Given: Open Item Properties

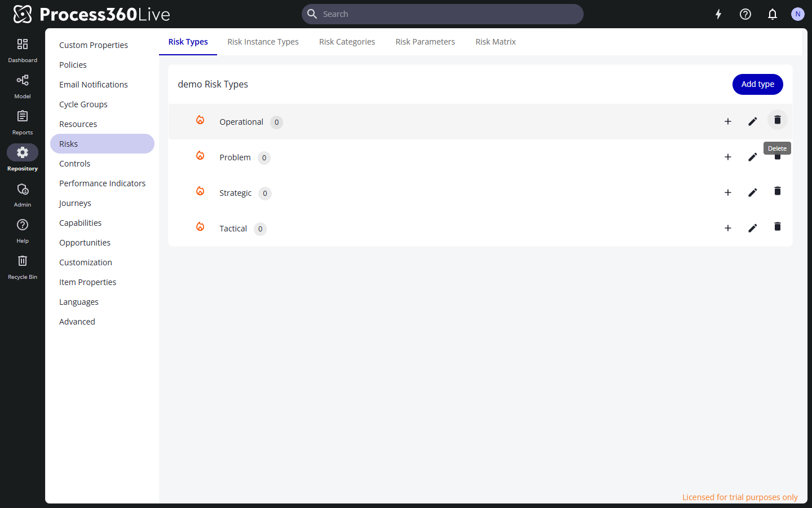Looking at the screenshot, I should [102, 282].
